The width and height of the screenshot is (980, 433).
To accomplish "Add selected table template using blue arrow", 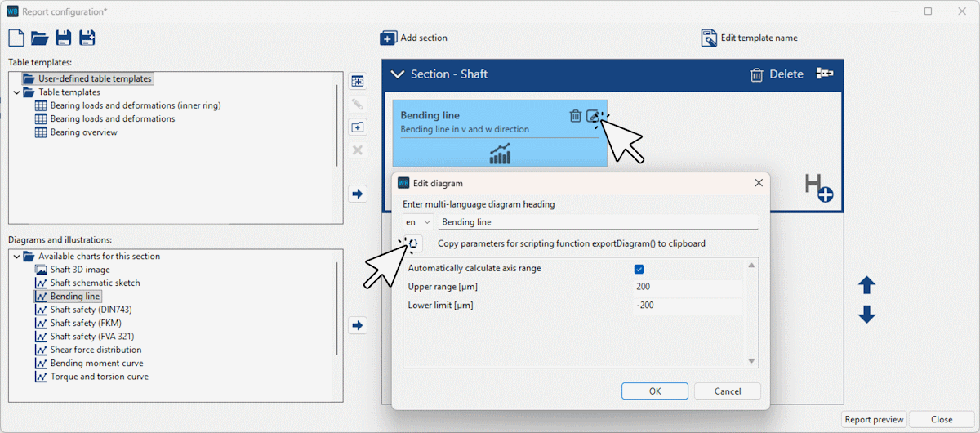I will (x=357, y=194).
